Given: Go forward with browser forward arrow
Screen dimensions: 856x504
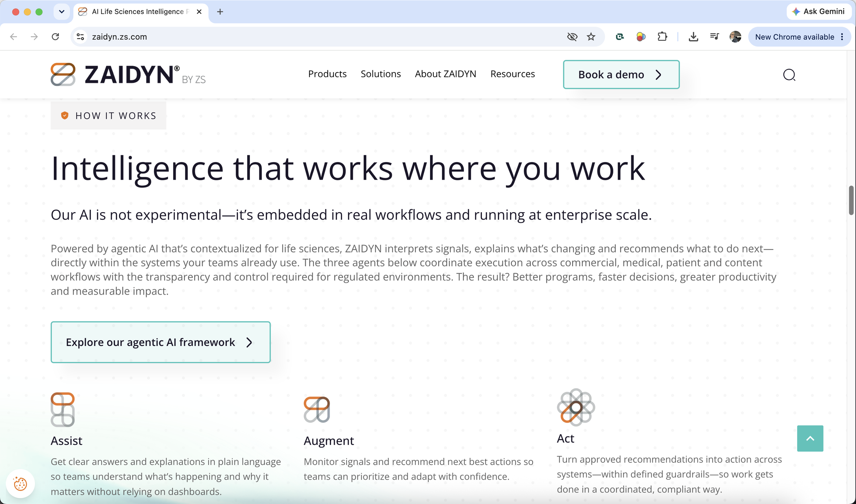Looking at the screenshot, I should pyautogui.click(x=34, y=37).
